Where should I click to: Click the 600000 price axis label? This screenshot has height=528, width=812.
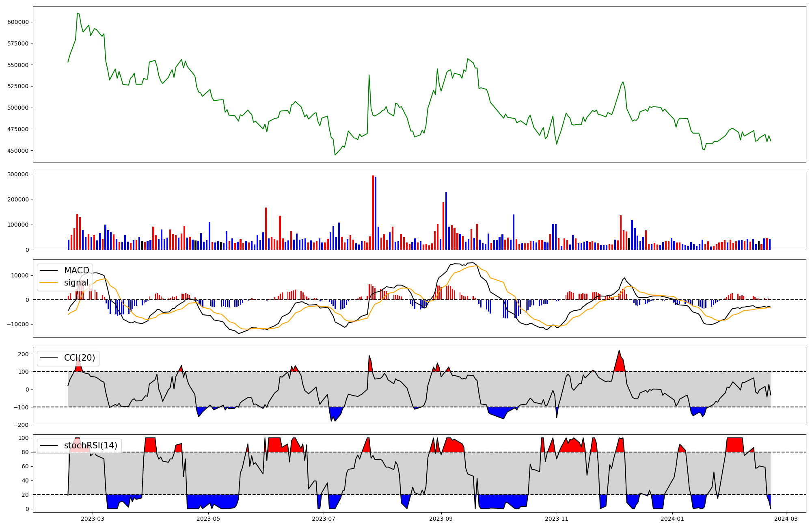18,22
